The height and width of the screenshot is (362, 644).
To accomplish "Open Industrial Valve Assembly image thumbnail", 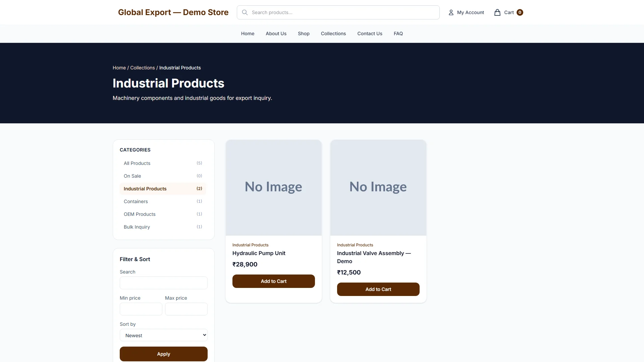I will (378, 188).
